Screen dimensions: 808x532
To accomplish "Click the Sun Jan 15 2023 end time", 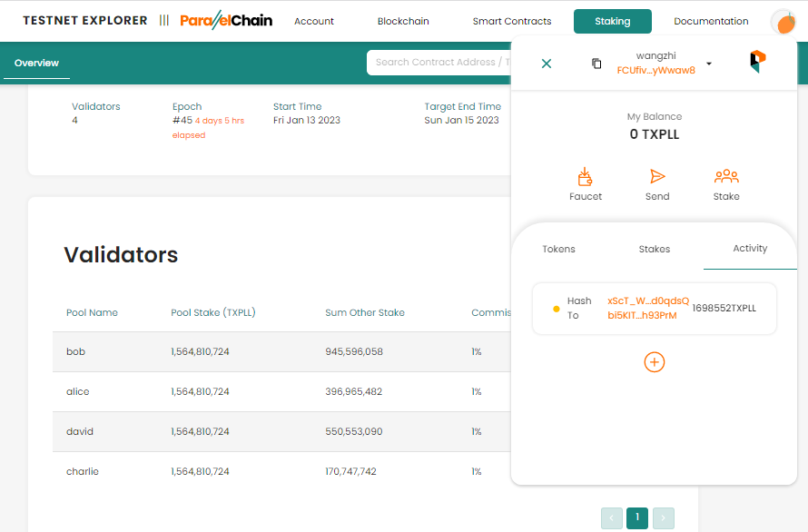I will (x=462, y=120).
